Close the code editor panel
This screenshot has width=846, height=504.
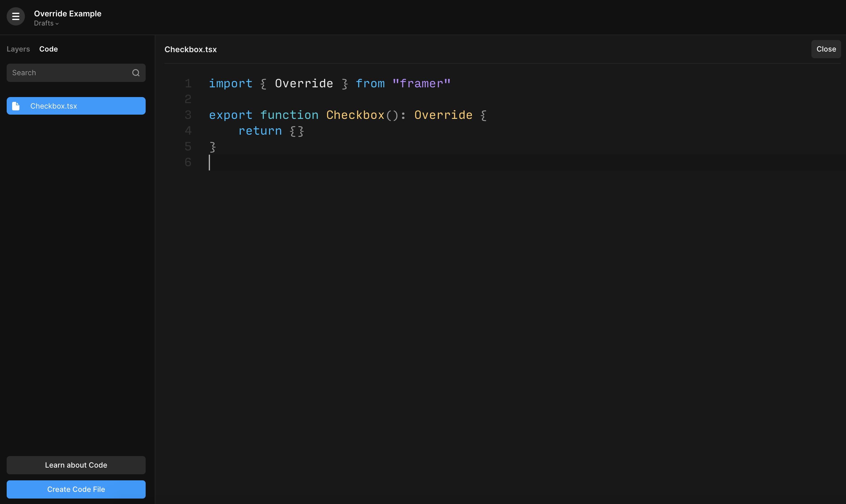(826, 49)
